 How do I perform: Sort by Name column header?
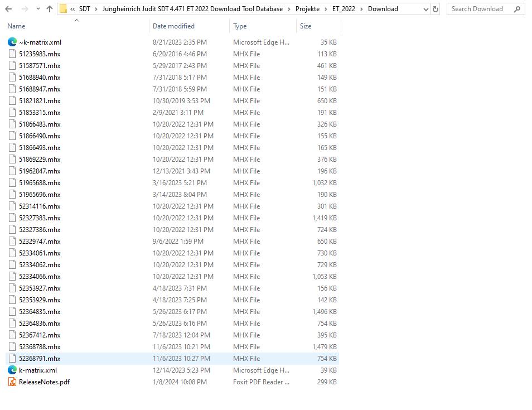click(16, 26)
